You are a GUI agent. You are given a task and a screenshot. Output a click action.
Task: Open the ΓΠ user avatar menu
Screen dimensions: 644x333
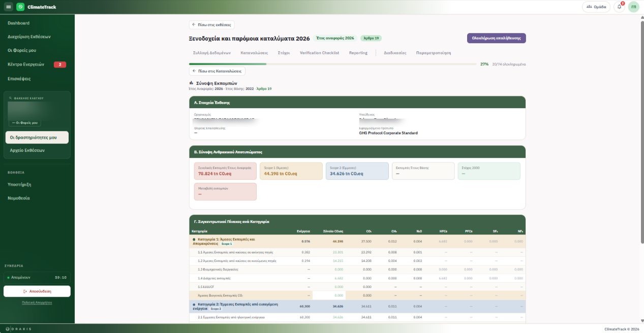633,7
